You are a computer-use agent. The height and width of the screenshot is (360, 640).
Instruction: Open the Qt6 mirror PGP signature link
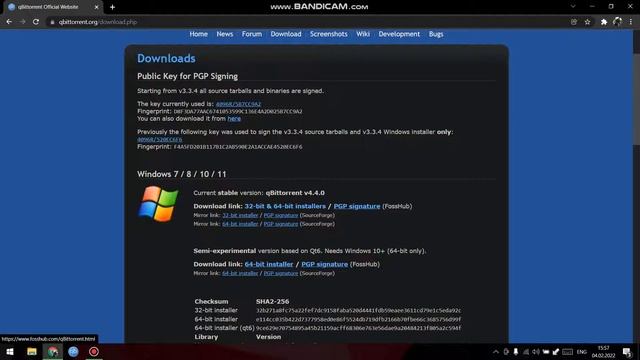click(281, 273)
